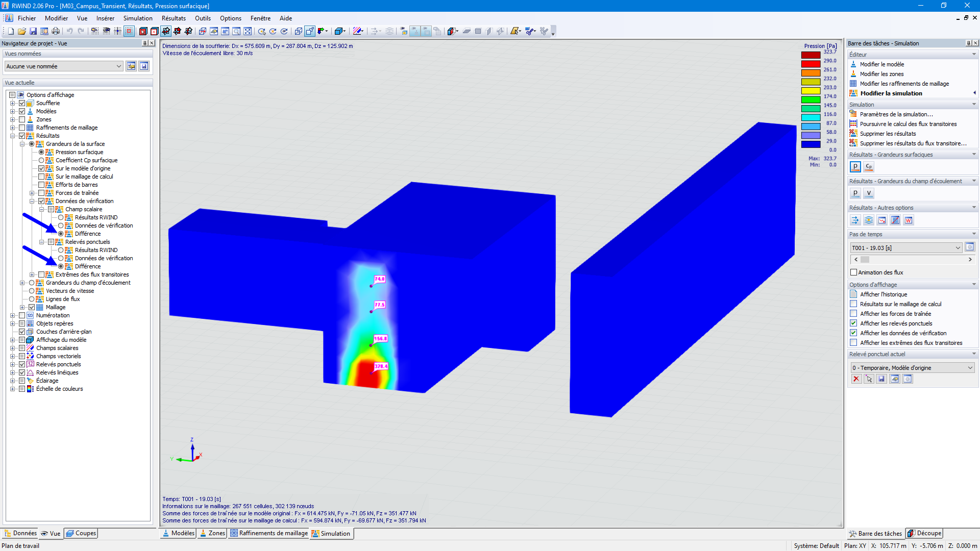Select the surface 'Cp' coefficient button
980x551 pixels.
pos(869,167)
